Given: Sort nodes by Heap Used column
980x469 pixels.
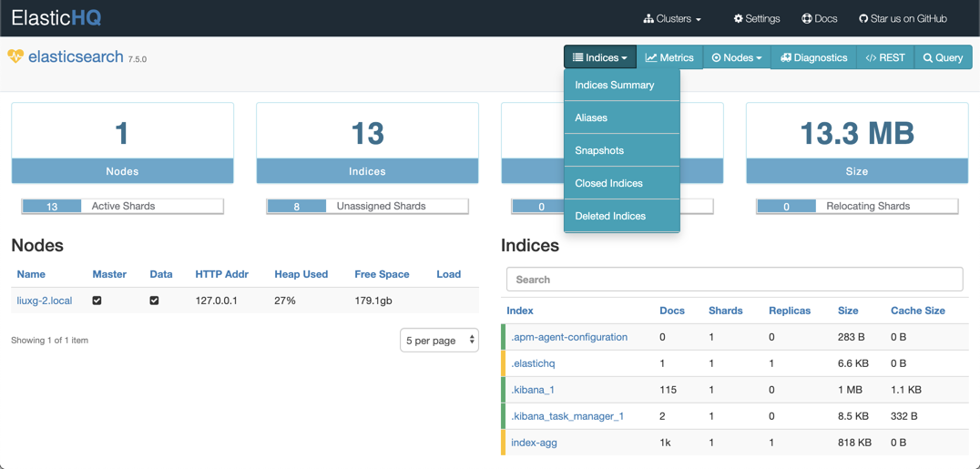Looking at the screenshot, I should click(301, 274).
